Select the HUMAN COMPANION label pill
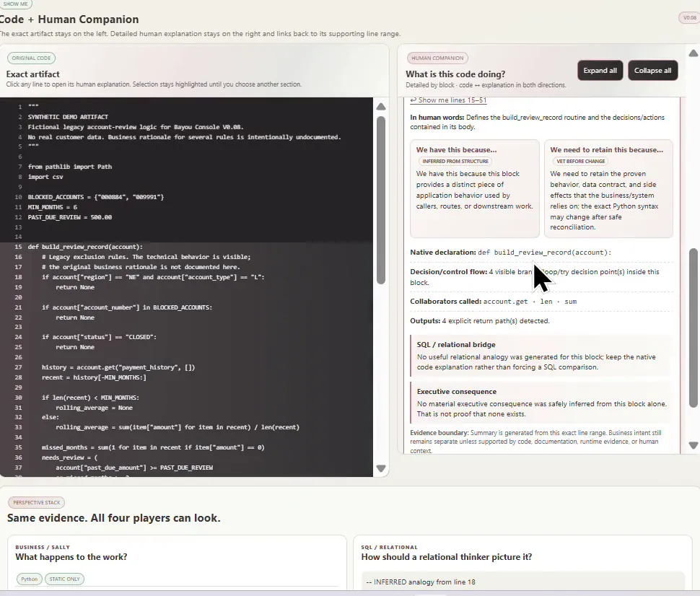Screen dimensions: 700x596 click(437, 58)
